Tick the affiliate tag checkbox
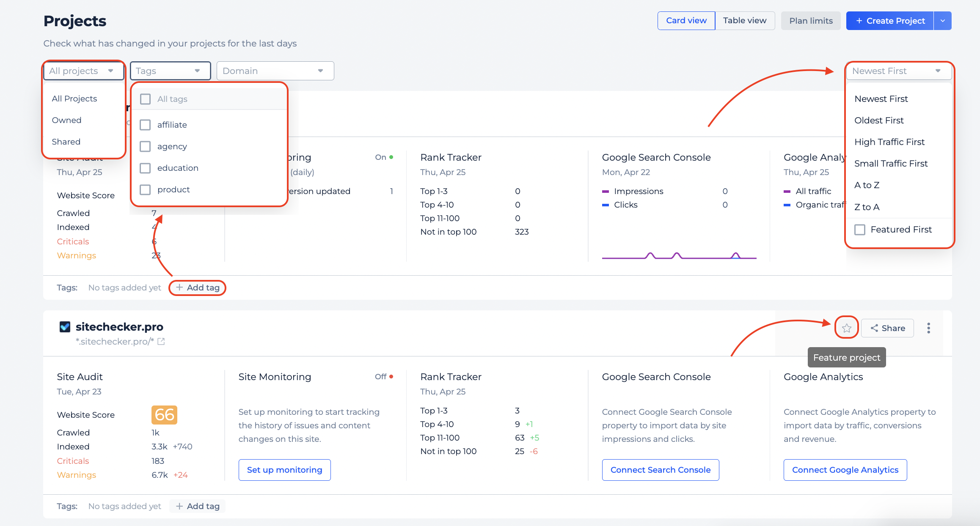This screenshot has height=526, width=980. [x=145, y=125]
